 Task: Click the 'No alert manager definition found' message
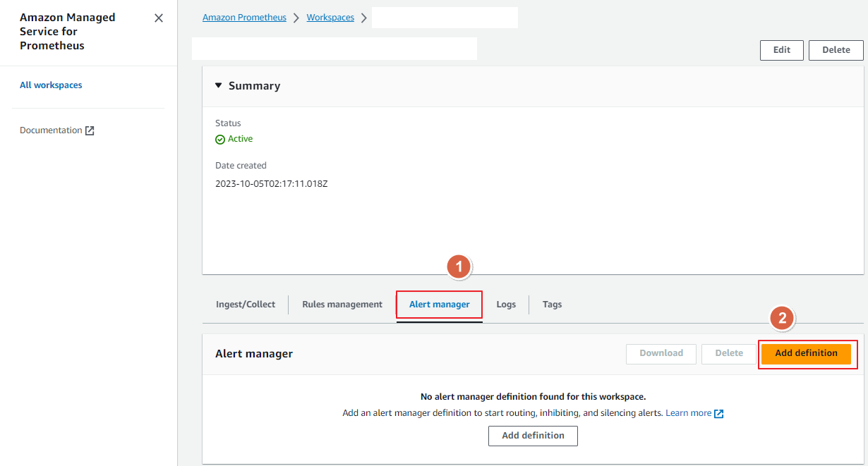click(533, 397)
